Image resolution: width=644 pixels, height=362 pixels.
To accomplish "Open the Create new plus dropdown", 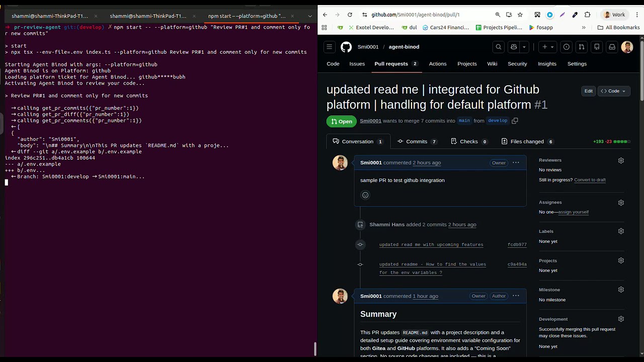I will click(548, 47).
